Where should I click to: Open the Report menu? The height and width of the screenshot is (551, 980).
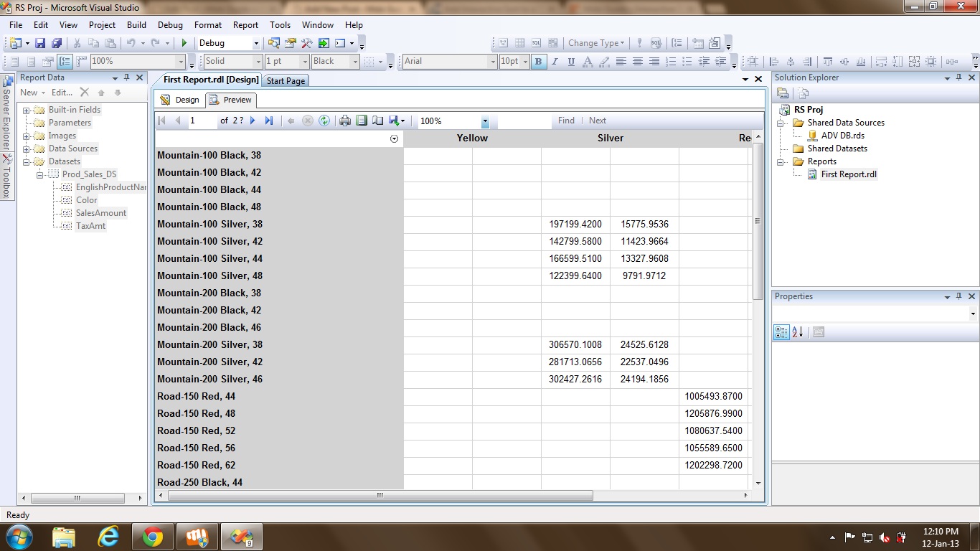point(245,24)
